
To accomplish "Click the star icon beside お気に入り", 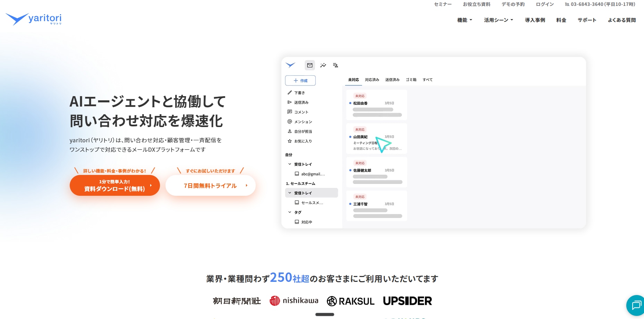I will pos(290,141).
